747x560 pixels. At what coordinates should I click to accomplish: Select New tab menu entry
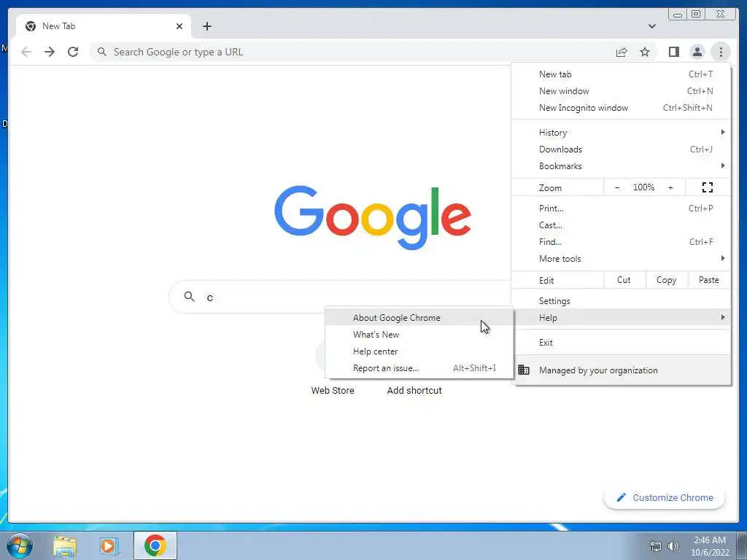click(621, 74)
